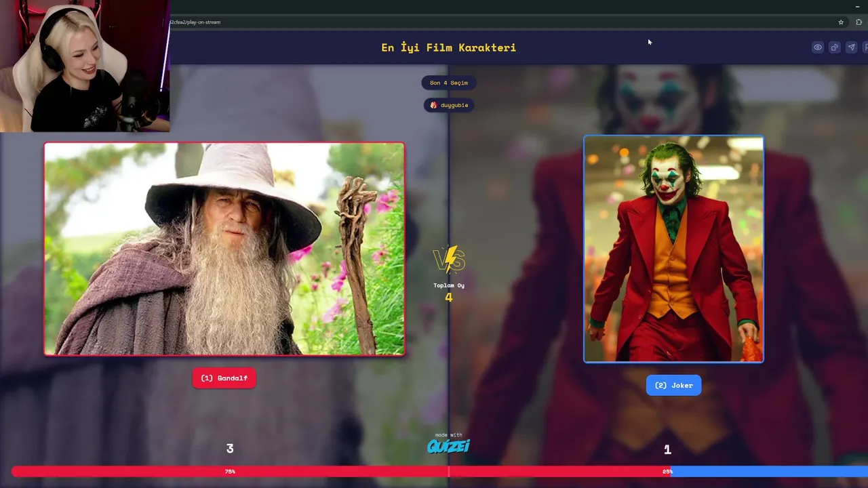Toggle the eye visibility icon in header
Viewport: 868px width, 488px height.
point(818,47)
